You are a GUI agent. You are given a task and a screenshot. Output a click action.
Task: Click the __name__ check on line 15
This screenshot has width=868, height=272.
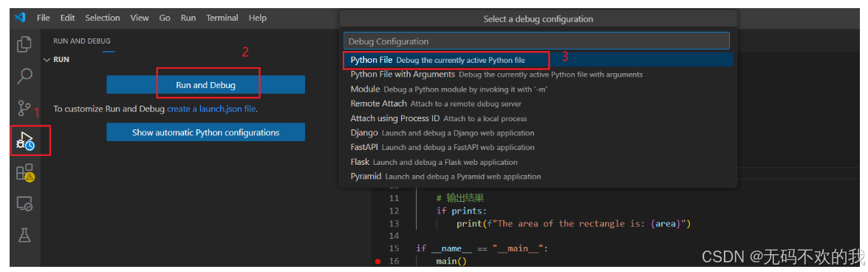(x=482, y=248)
